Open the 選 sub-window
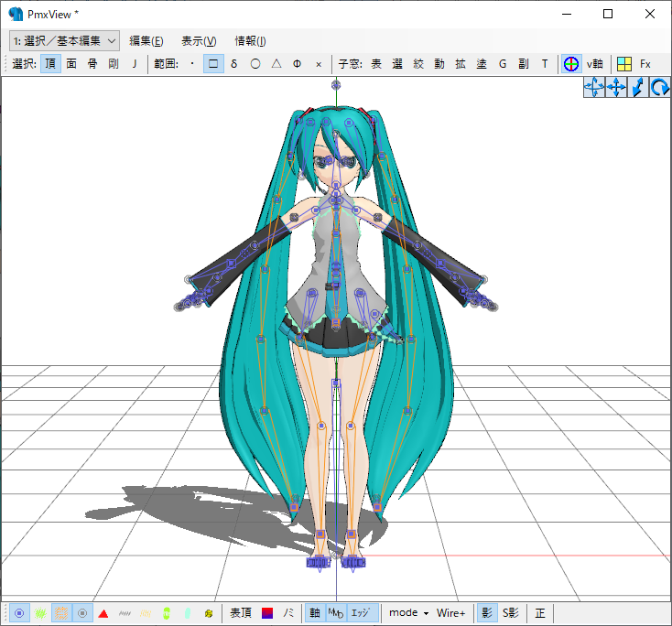 [397, 64]
